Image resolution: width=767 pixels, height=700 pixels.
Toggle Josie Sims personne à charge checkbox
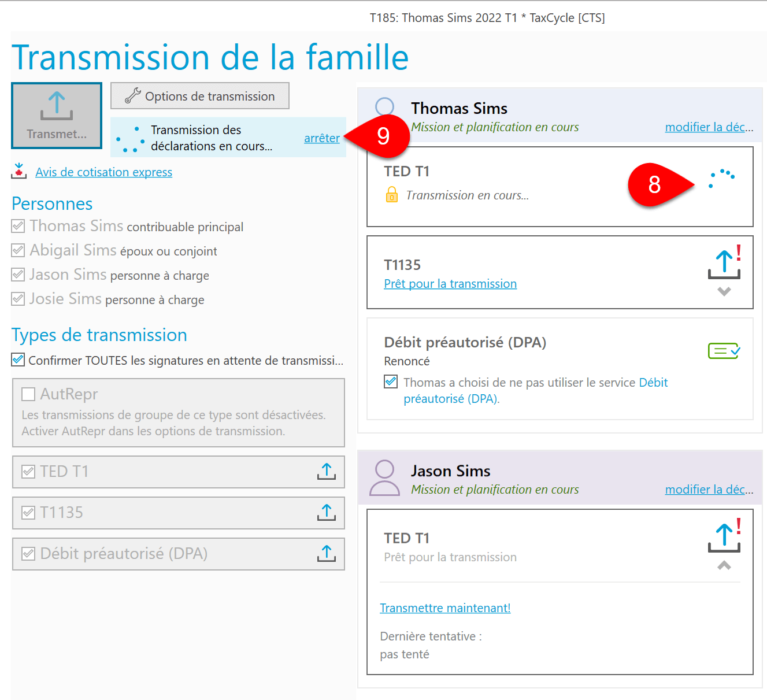(x=18, y=299)
